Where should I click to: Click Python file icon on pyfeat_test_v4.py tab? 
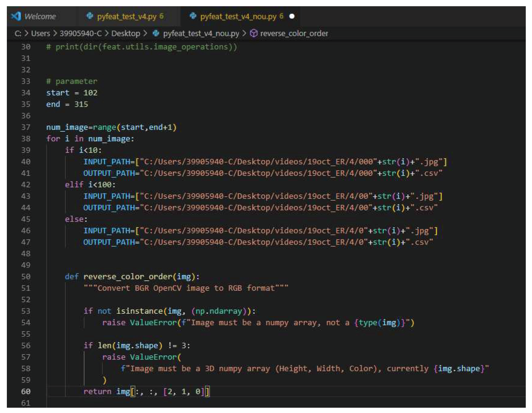coord(90,16)
